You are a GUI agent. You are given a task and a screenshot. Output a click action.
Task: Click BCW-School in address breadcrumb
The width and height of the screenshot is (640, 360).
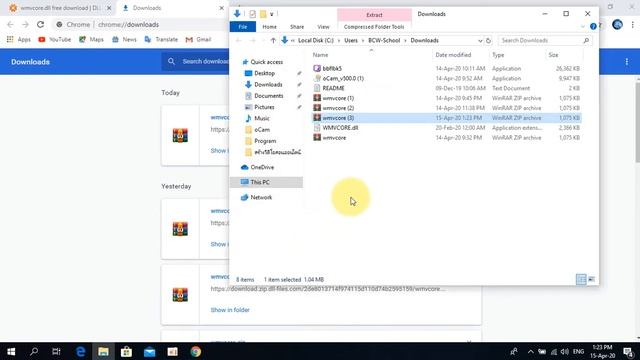click(384, 40)
